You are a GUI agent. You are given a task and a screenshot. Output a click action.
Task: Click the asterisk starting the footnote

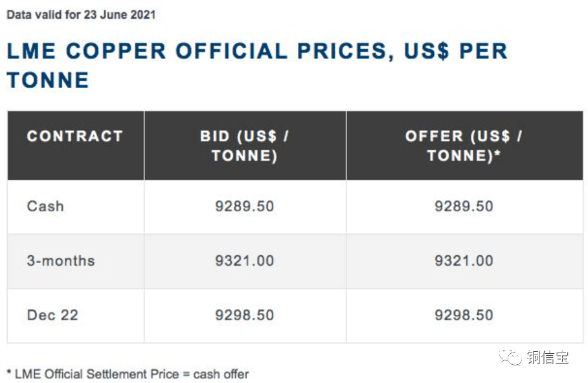pos(9,373)
